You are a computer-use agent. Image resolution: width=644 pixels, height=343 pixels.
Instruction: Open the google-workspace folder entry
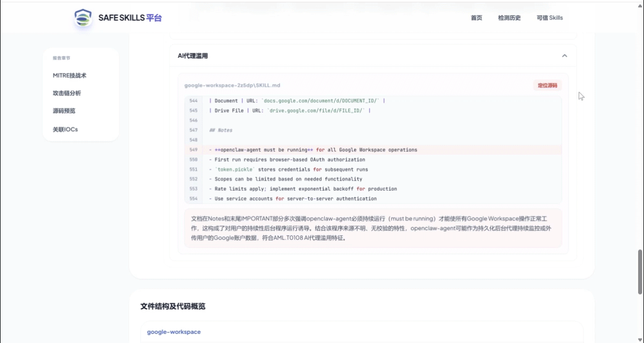click(x=174, y=332)
